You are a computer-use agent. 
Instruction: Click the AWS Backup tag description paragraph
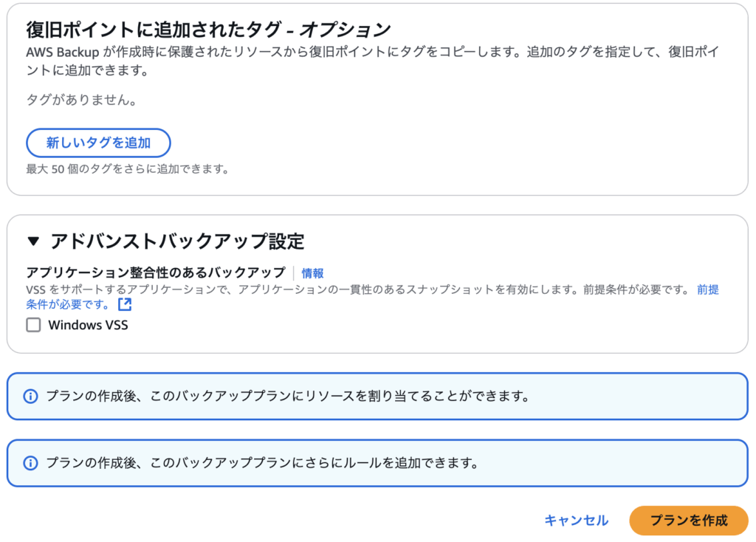tap(372, 61)
